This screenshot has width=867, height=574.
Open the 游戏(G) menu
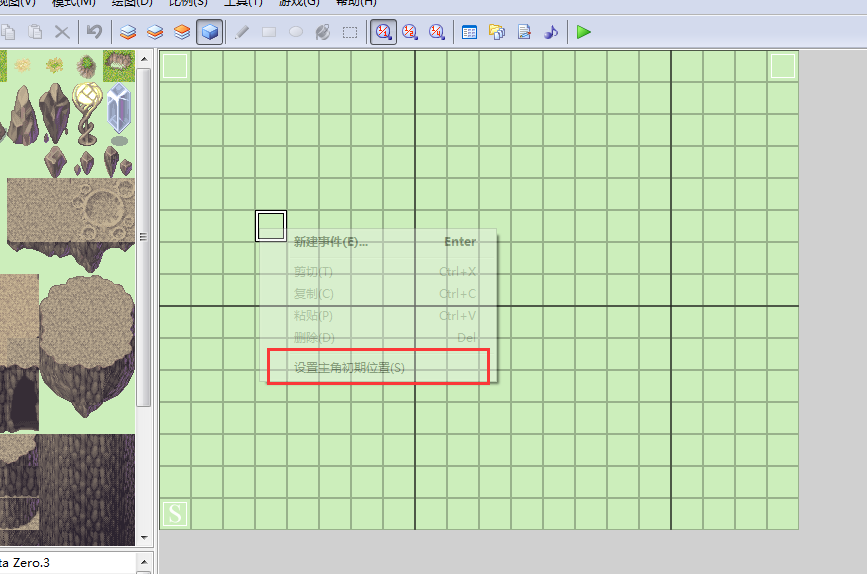(x=299, y=3)
